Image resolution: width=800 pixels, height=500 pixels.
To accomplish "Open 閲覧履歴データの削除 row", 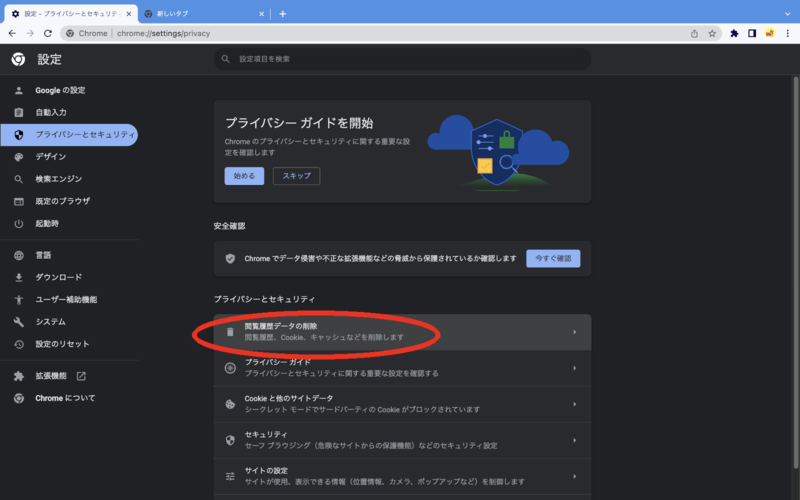I will [402, 332].
